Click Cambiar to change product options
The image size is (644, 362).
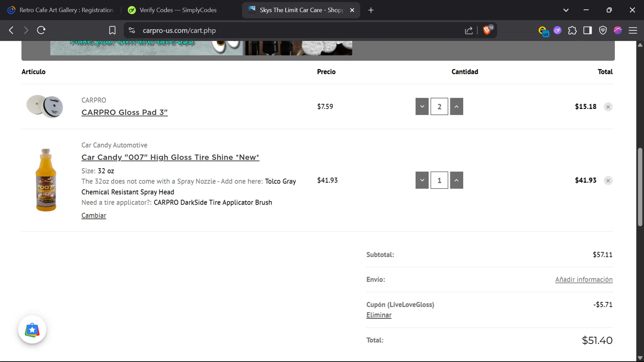pyautogui.click(x=94, y=215)
